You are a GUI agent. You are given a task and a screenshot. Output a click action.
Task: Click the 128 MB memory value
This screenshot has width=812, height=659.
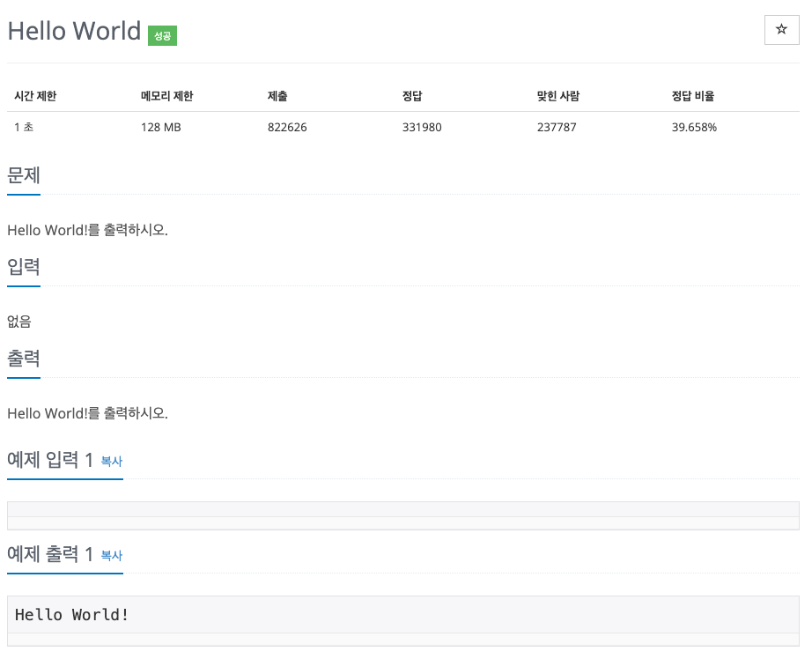pyautogui.click(x=161, y=127)
